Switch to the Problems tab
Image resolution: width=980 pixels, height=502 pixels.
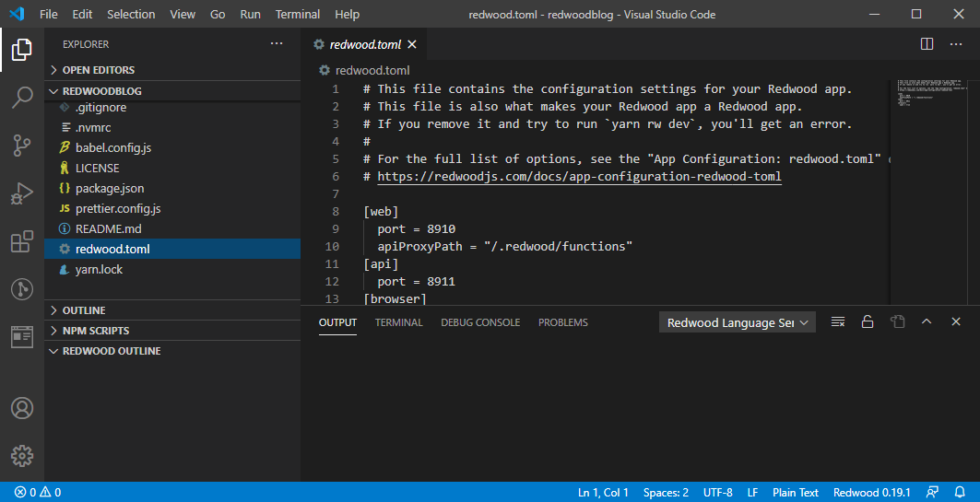(562, 322)
